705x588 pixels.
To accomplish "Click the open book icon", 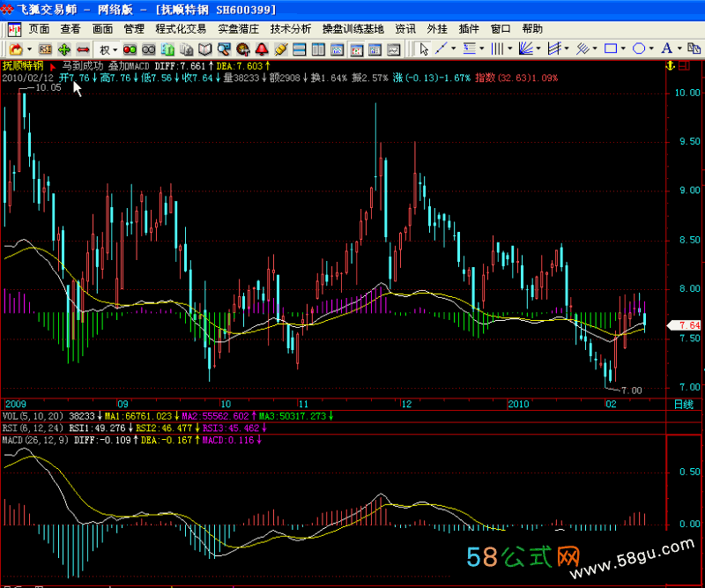I will (205, 49).
